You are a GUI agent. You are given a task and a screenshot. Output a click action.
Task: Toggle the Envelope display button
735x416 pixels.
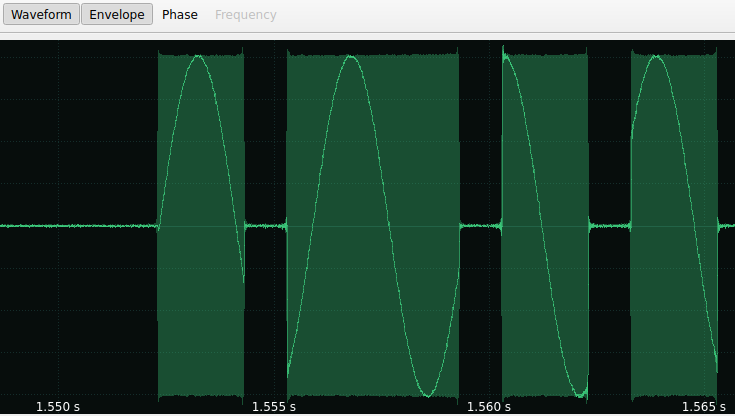117,15
